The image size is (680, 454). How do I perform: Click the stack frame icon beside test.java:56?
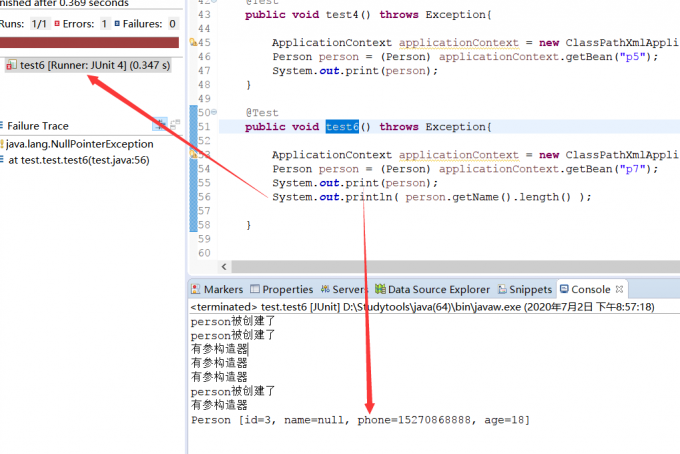pos(2,160)
